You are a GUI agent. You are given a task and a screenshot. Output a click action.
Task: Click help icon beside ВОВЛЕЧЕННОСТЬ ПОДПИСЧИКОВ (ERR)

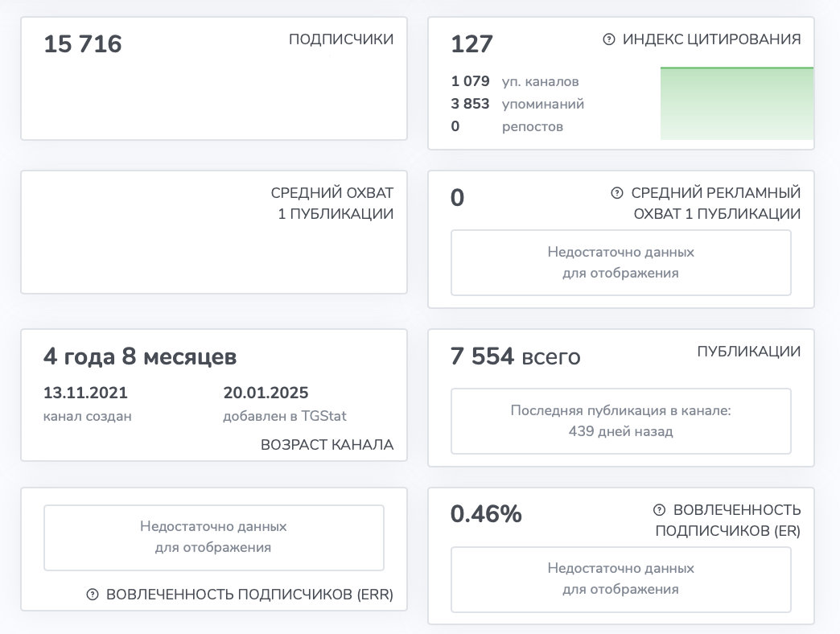tap(93, 595)
